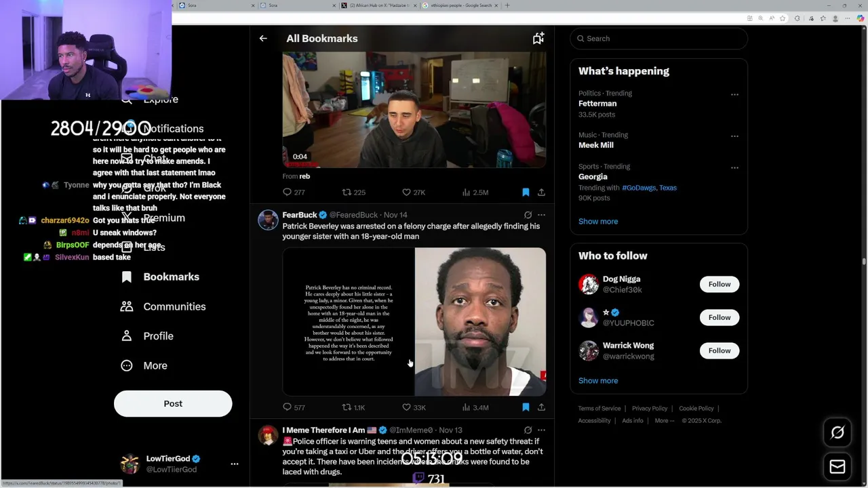
Task: Open I Meme Therefore I Am's avatar
Action: (268, 435)
